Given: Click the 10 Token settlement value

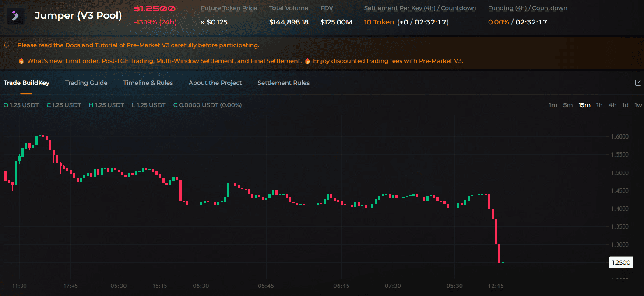Looking at the screenshot, I should (x=379, y=22).
